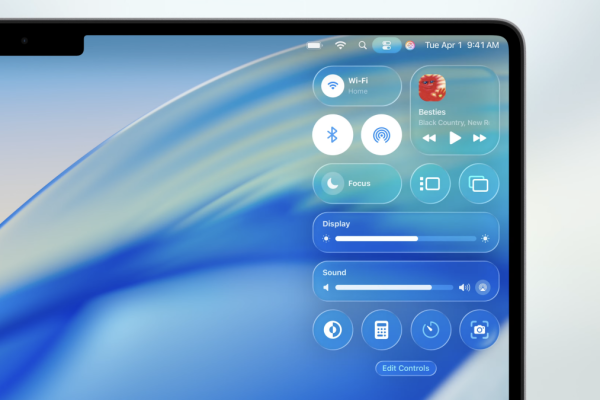This screenshot has width=600, height=400.
Task: Click the loud volume speaker icon
Action: (464, 287)
